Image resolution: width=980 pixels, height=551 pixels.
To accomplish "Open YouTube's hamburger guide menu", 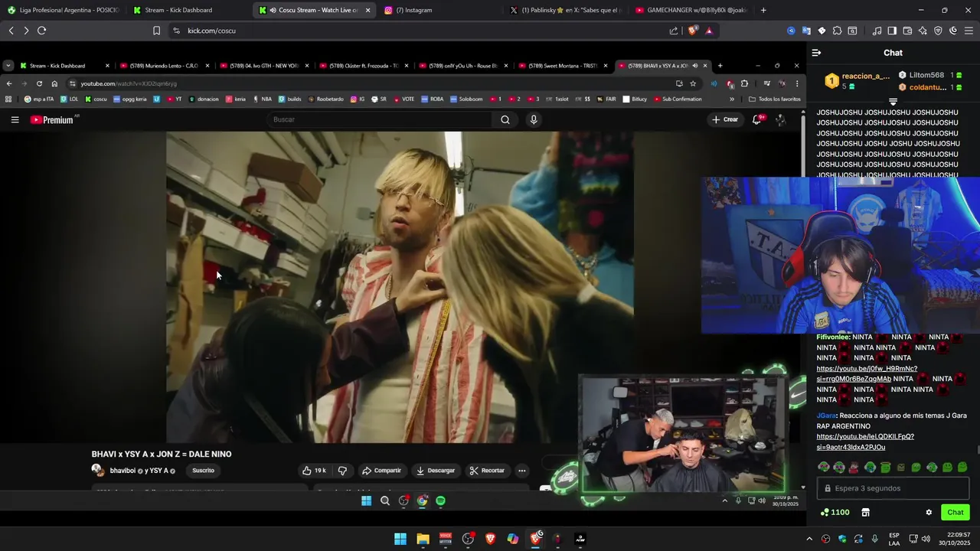I will (15, 119).
